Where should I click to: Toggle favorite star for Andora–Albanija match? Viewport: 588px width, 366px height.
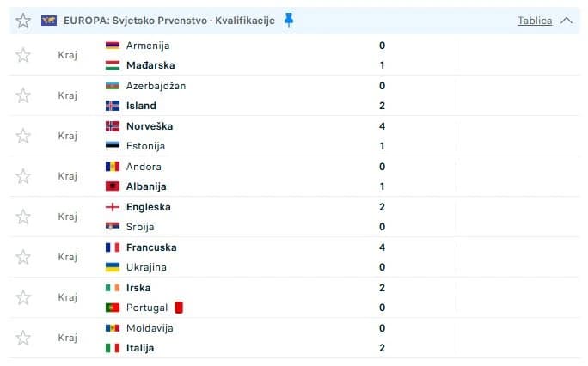click(23, 176)
